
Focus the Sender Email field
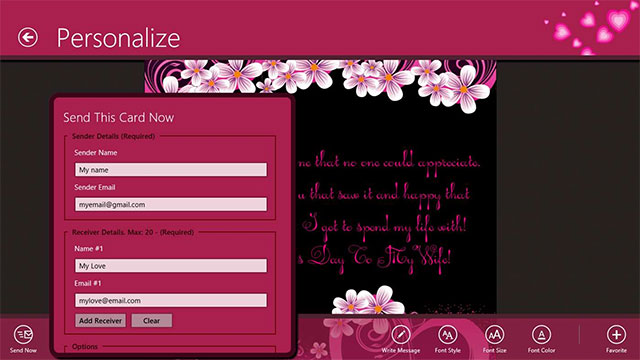coord(171,204)
